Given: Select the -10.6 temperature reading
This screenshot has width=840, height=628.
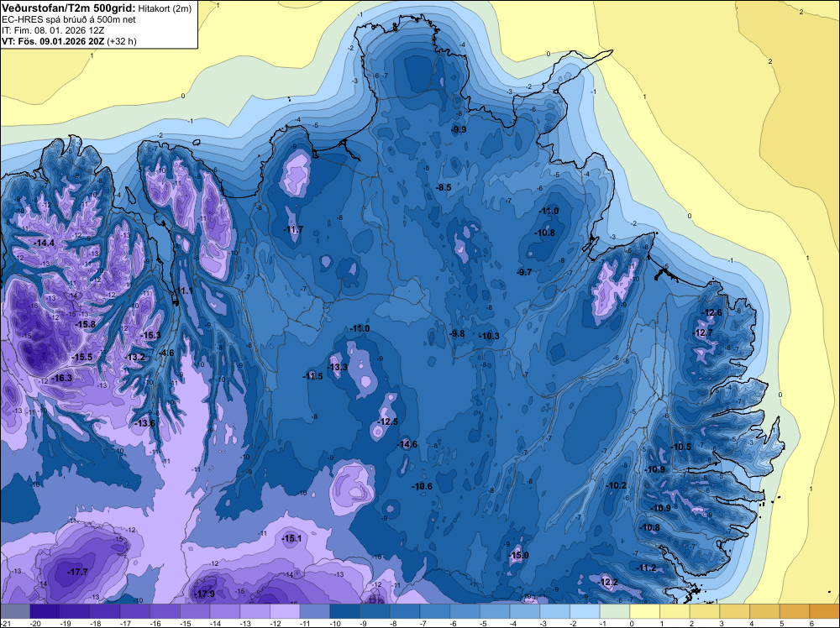Looking at the screenshot, I should [423, 486].
